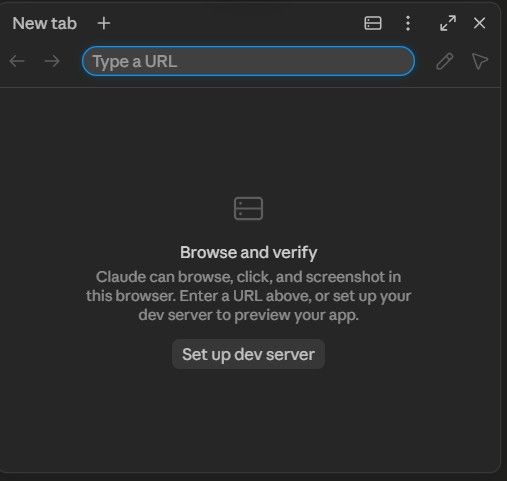Click the large server illustration icon
Viewport: 507px width, 481px height.
click(248, 208)
